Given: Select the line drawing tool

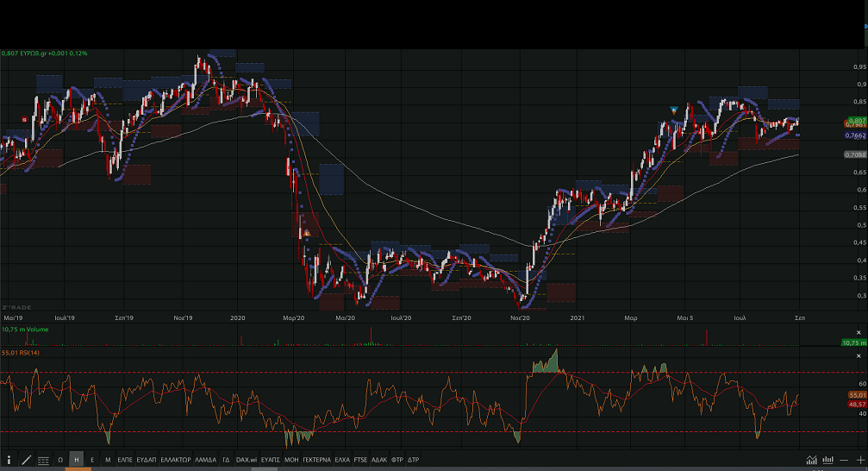Looking at the screenshot, I should point(26,461).
